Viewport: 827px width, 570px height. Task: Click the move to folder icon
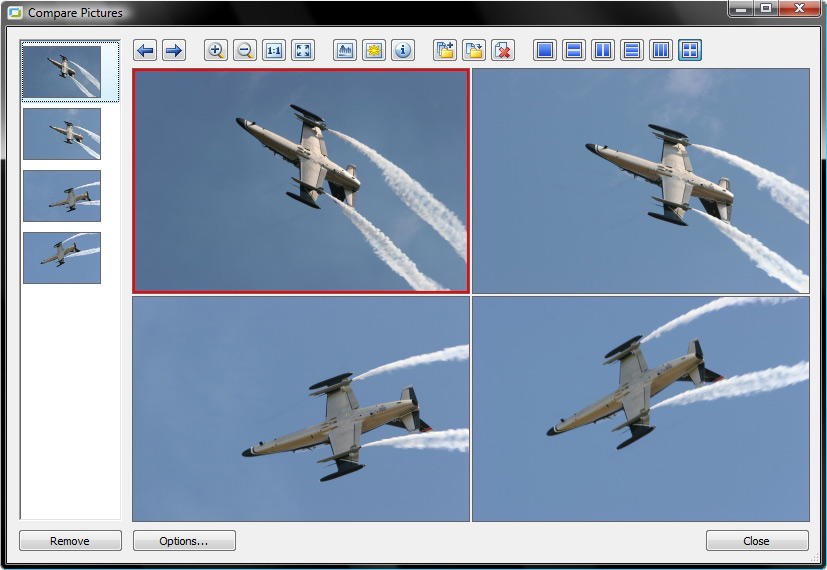coord(474,50)
